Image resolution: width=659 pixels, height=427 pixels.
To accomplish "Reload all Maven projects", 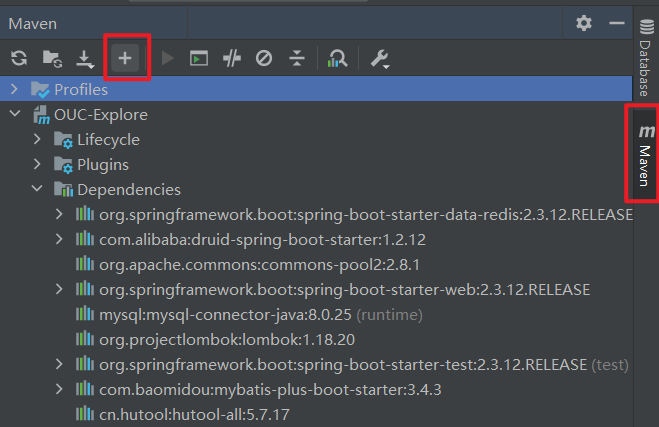I will pyautogui.click(x=19, y=58).
